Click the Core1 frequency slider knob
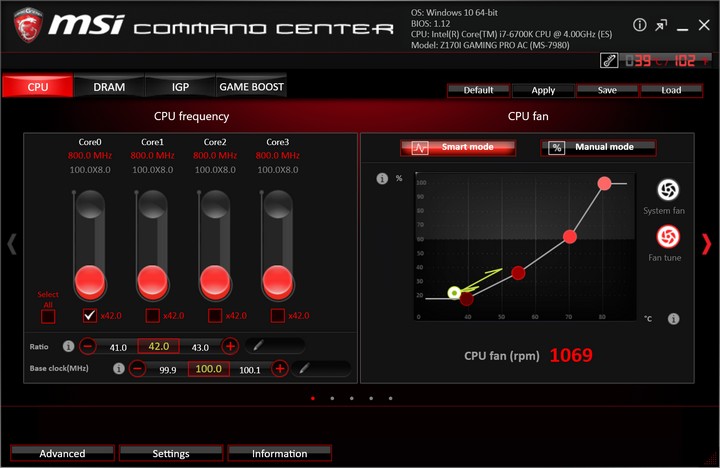Screen dimensions: 720x468 tap(152, 281)
